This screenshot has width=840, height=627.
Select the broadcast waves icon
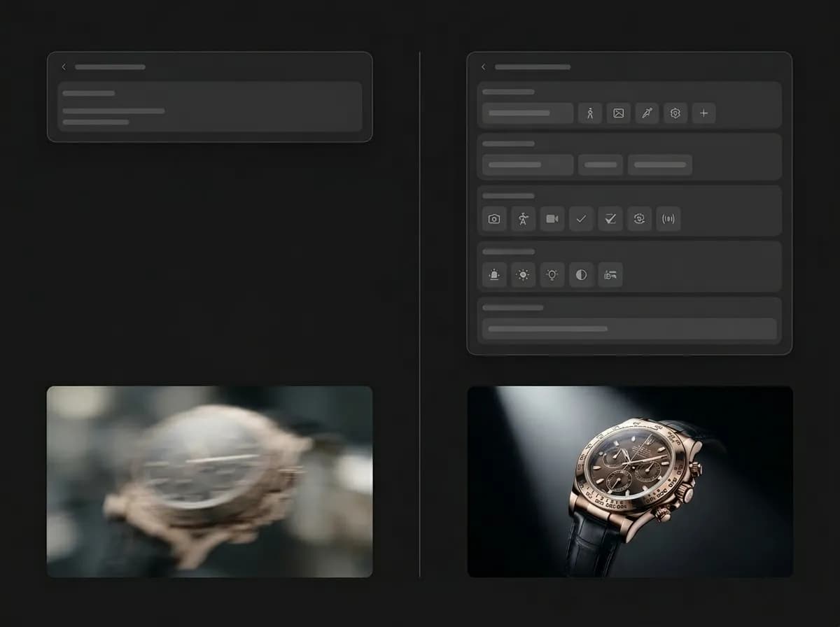pos(668,219)
